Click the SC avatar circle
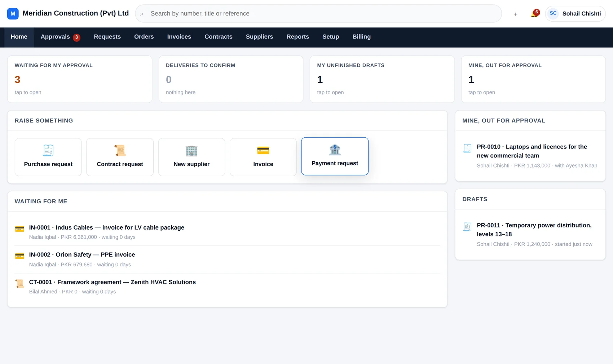This screenshot has width=613, height=364. pyautogui.click(x=553, y=14)
